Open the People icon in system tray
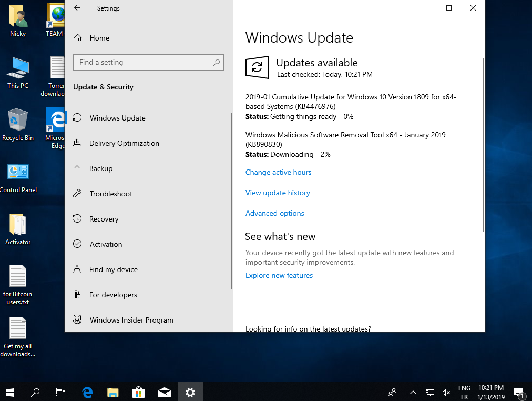Image resolution: width=532 pixels, height=401 pixels. coord(392,393)
